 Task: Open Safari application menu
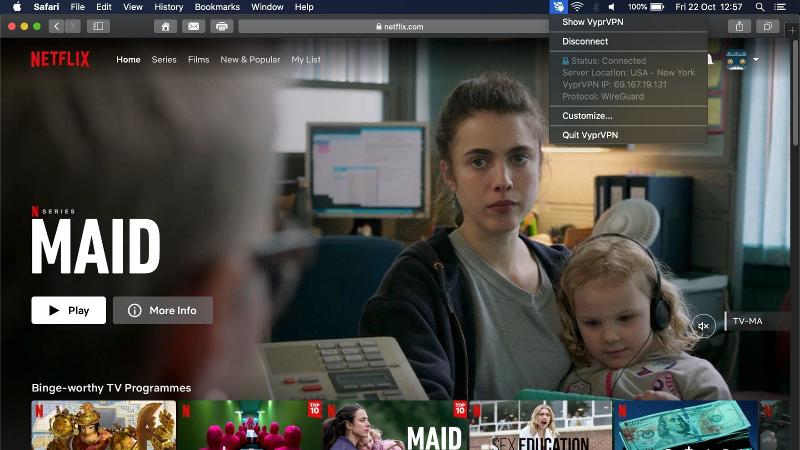(x=46, y=7)
